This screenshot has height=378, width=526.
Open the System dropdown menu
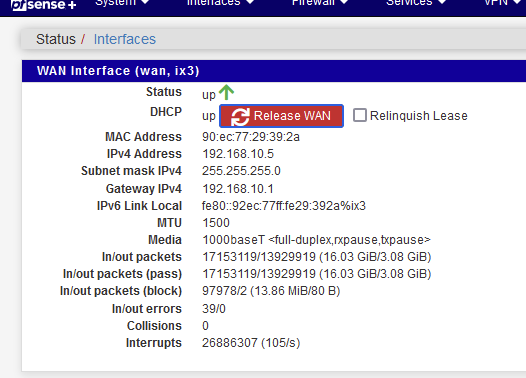pos(122,3)
